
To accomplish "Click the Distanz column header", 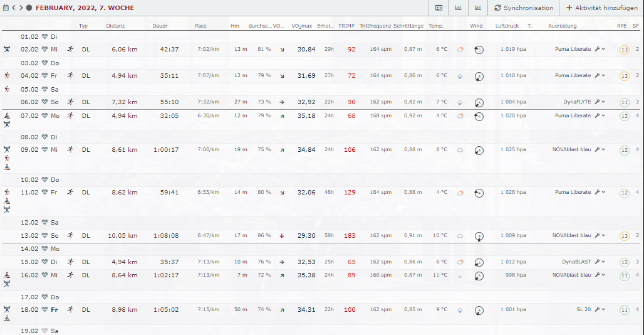I will pyautogui.click(x=115, y=26).
